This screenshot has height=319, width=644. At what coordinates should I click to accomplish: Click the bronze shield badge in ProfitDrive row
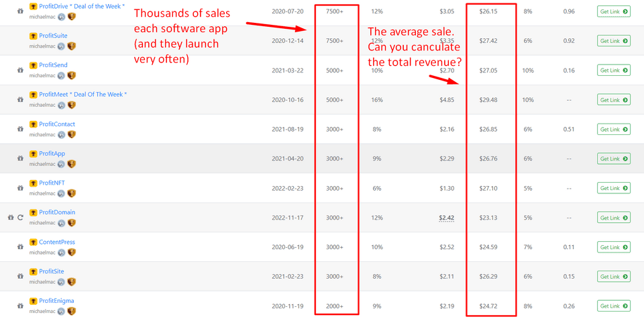pos(72,16)
